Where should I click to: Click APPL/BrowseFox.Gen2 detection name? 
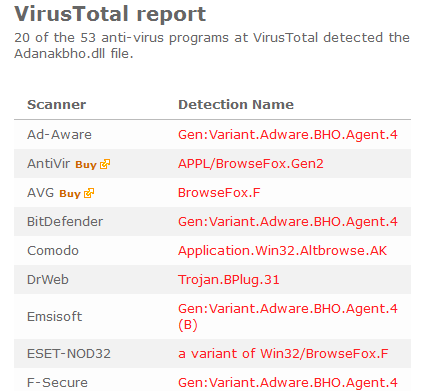pyautogui.click(x=251, y=164)
